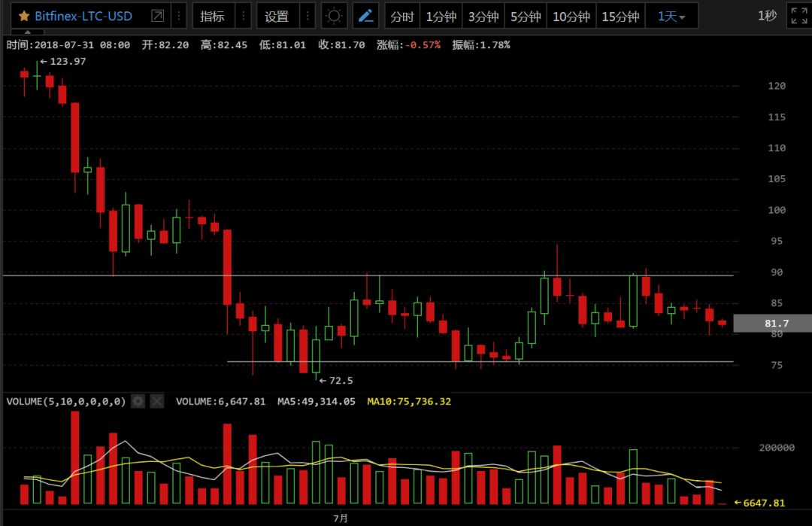Viewport: 812px width, 526px height.
Task: Open VOLUME indicator settings gear
Action: point(138,401)
